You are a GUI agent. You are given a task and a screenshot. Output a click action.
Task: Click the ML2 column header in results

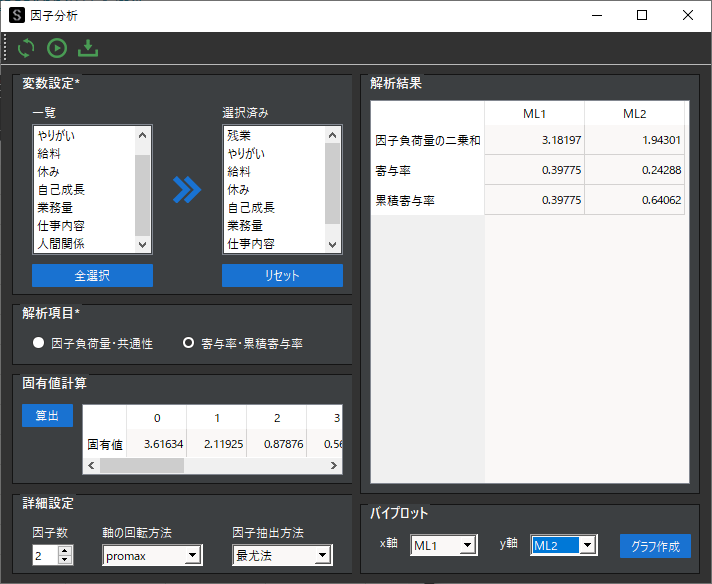[634, 114]
